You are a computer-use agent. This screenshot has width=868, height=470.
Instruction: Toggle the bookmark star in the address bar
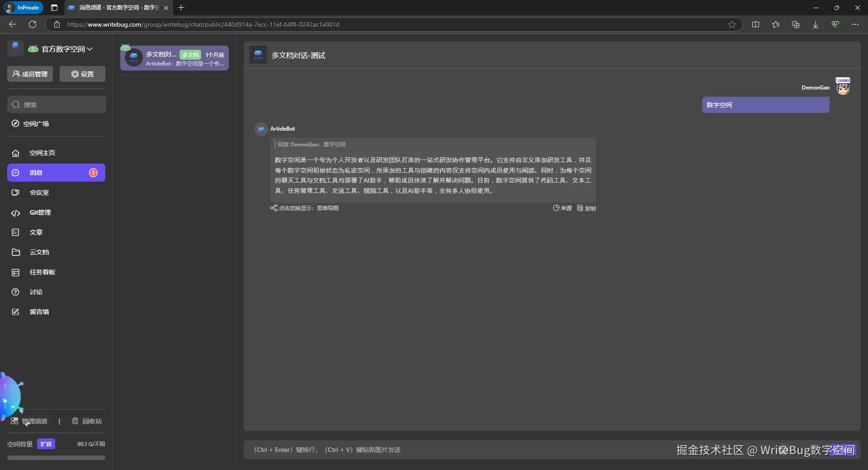tap(732, 24)
